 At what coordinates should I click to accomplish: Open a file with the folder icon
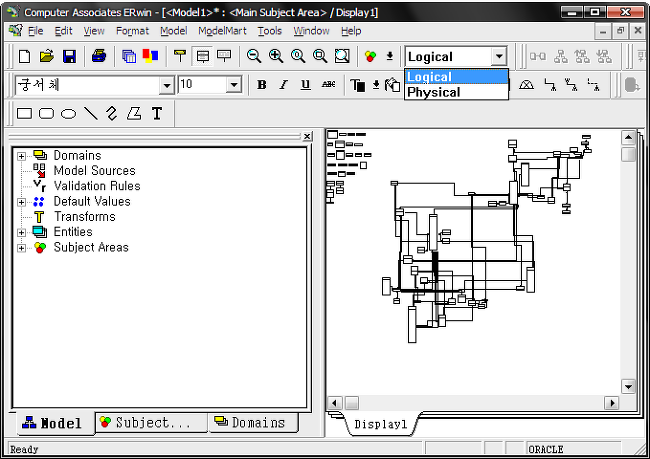[47, 56]
